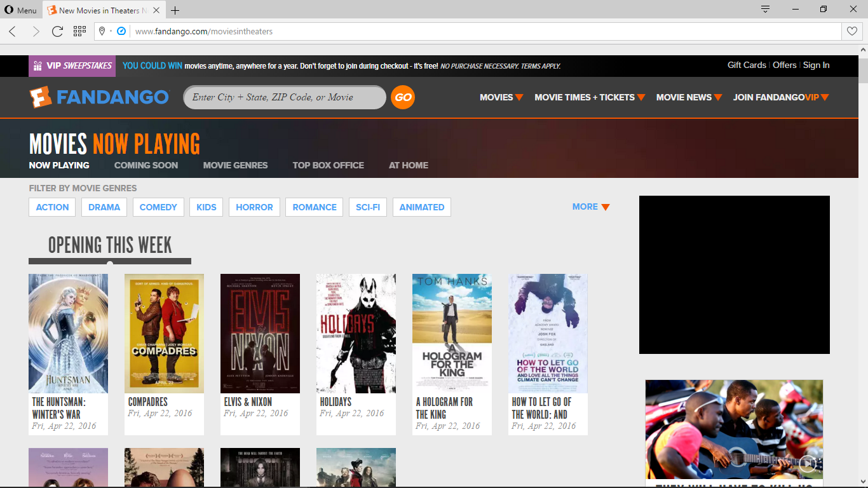This screenshot has width=868, height=488.
Task: Open a new browser tab with plus icon
Action: point(175,10)
